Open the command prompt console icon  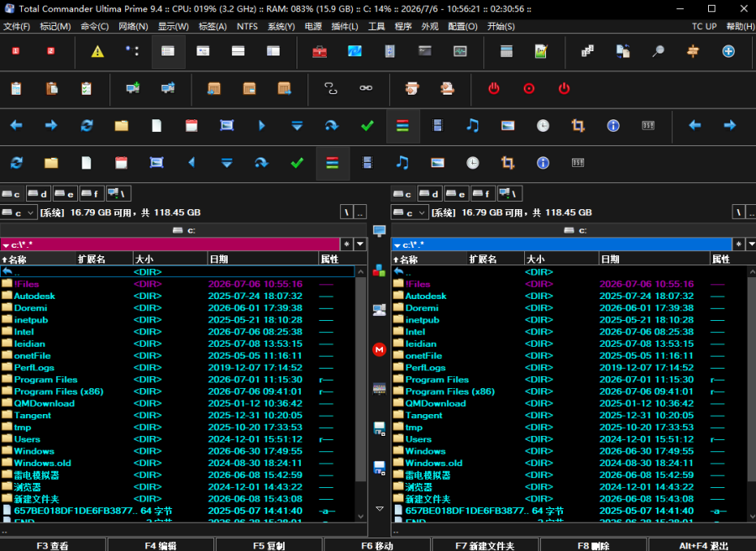pyautogui.click(x=425, y=51)
